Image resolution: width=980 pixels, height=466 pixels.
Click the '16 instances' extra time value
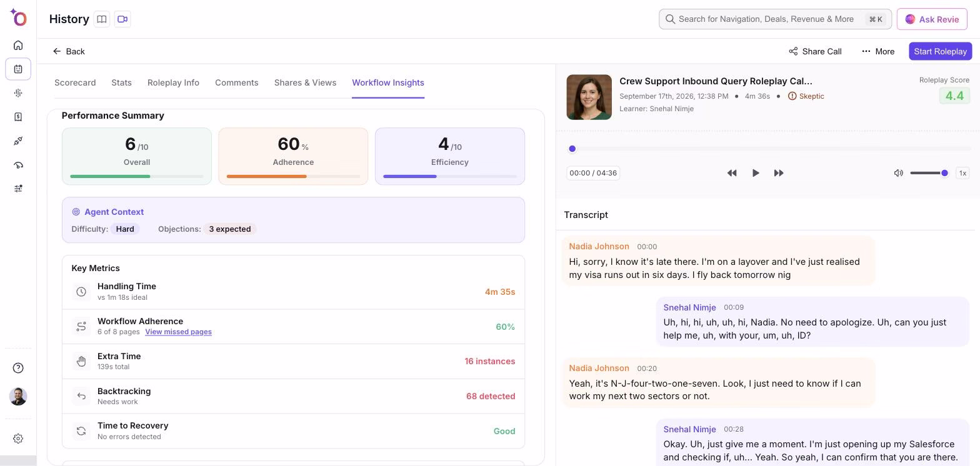tap(490, 361)
